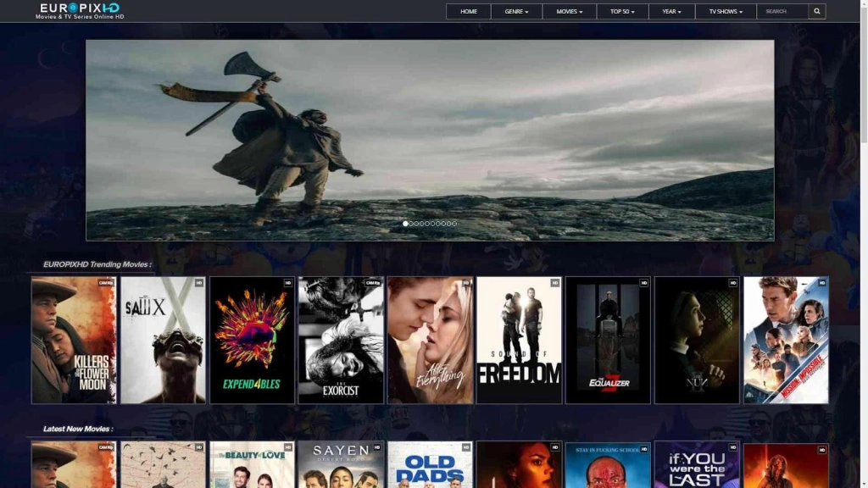The image size is (868, 488).
Task: Select the Mission Impossible poster
Action: (786, 338)
